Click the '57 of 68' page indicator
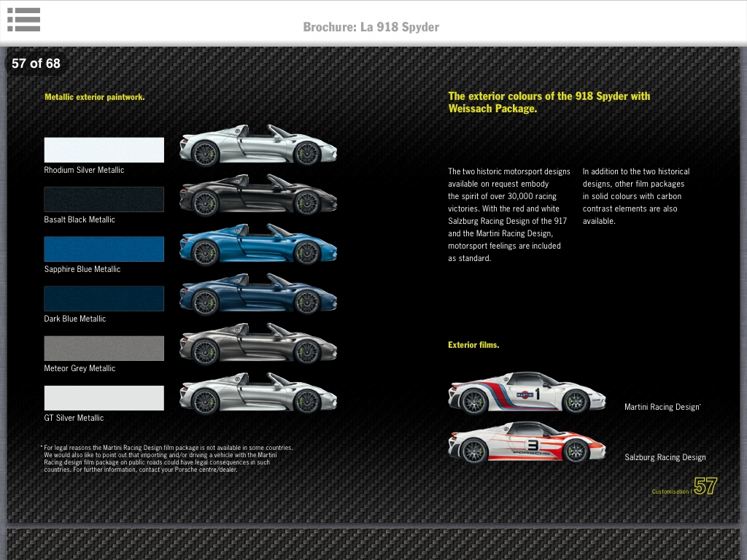747x560 pixels. [x=36, y=63]
